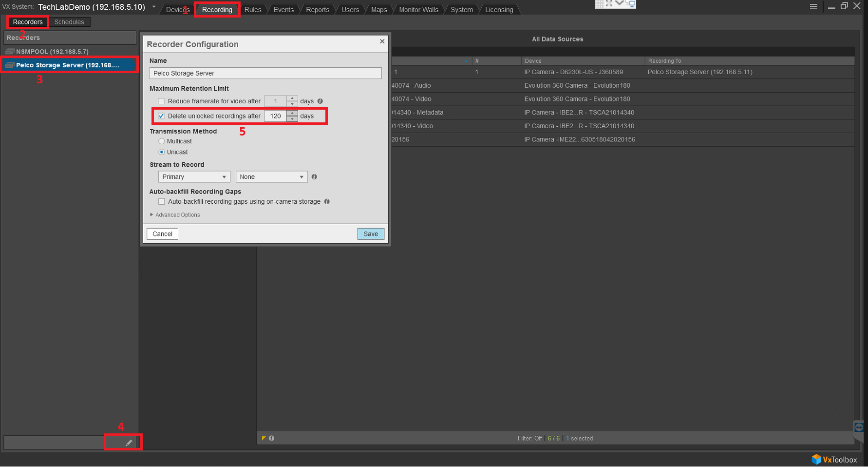The image size is (868, 467).
Task: Select the IP Camera IME22 row
Action: pyautogui.click(x=623, y=139)
